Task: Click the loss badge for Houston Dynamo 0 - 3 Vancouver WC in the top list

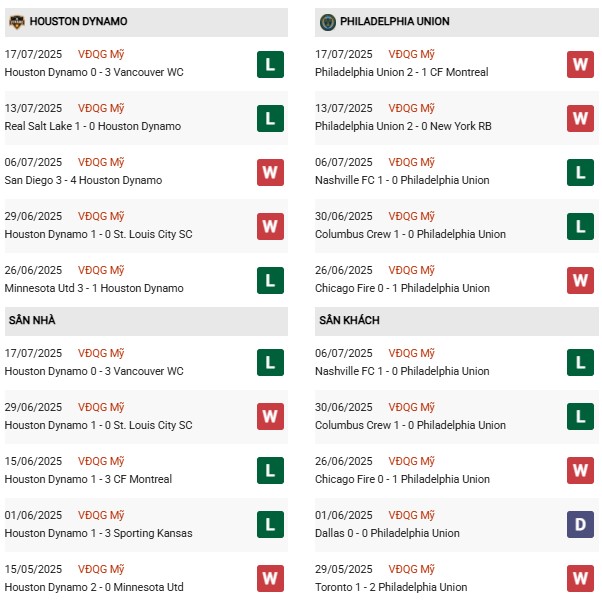Action: coord(270,64)
